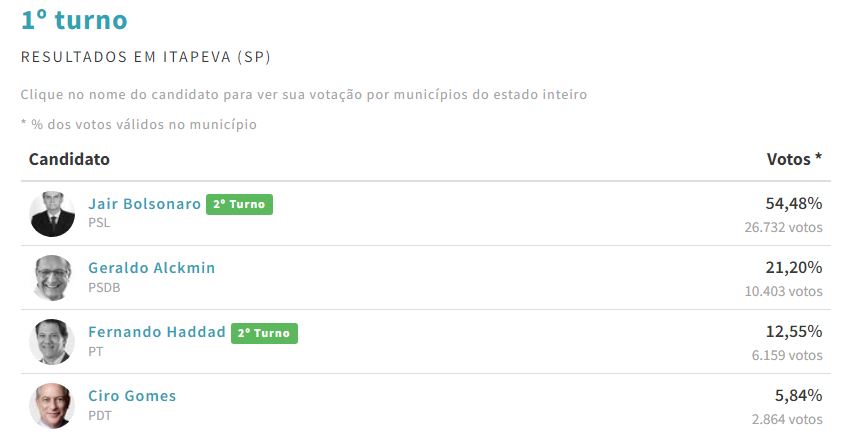Click the Candidato column header
This screenshot has height=438, width=850.
[x=69, y=160]
